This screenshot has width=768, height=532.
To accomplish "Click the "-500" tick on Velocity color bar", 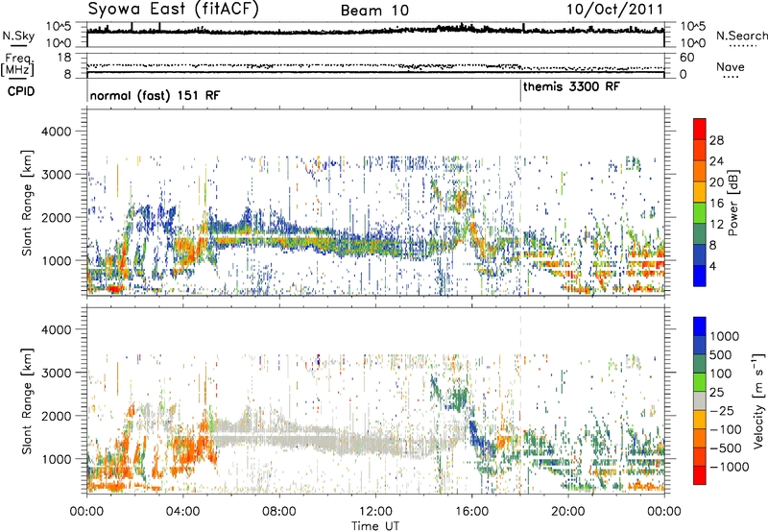I will [x=726, y=447].
